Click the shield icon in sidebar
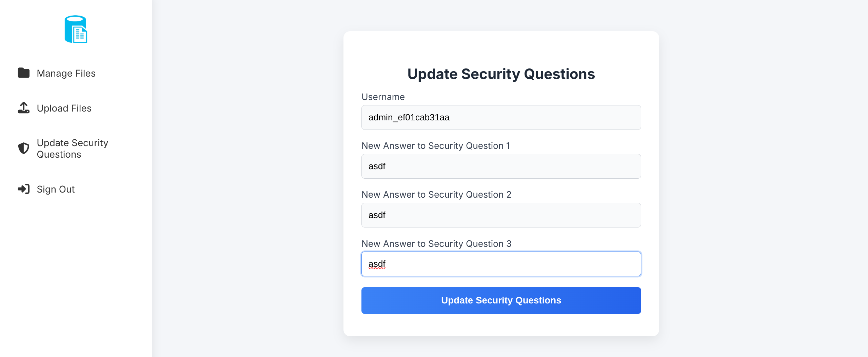This screenshot has width=868, height=357. (x=24, y=148)
